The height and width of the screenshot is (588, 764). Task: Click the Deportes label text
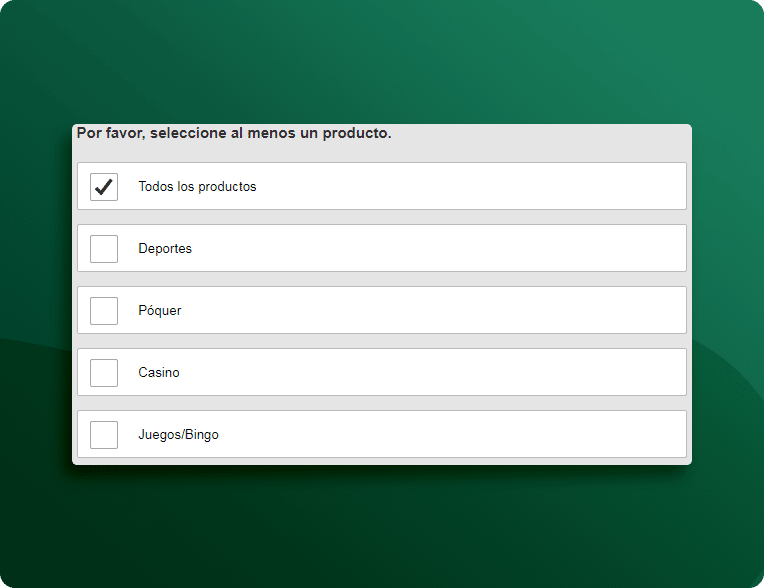[x=165, y=248]
